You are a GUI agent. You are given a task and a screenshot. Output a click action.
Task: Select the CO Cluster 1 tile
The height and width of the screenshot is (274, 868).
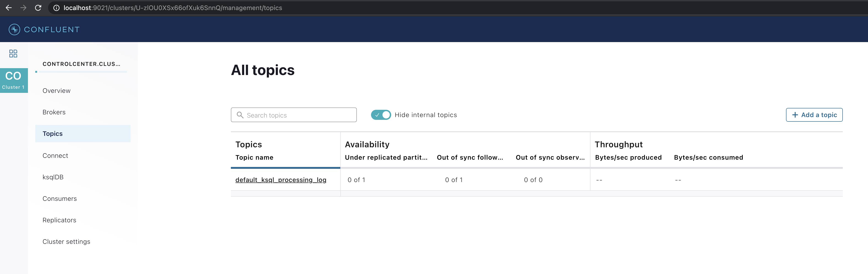(14, 80)
